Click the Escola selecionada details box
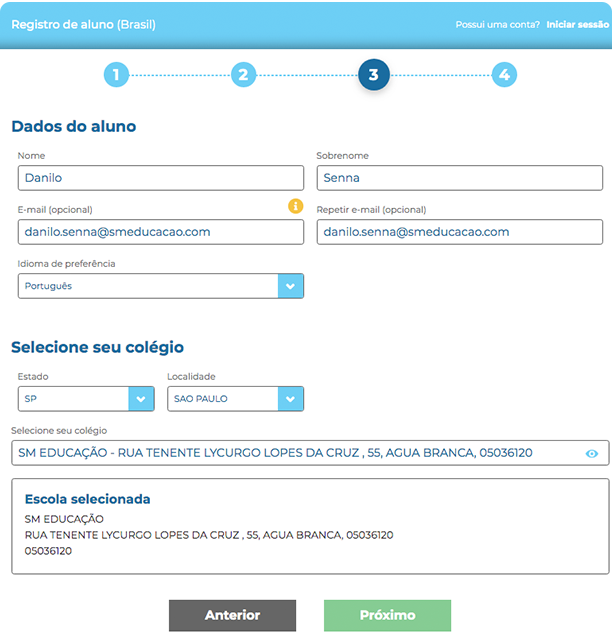 (309, 527)
